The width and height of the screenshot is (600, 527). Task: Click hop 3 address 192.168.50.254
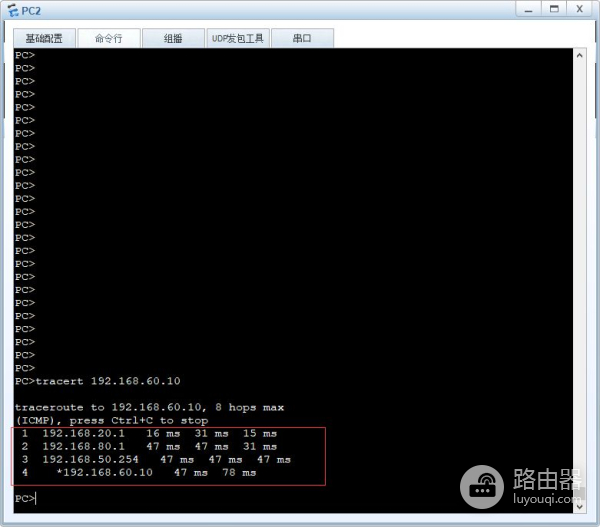[x=90, y=459]
